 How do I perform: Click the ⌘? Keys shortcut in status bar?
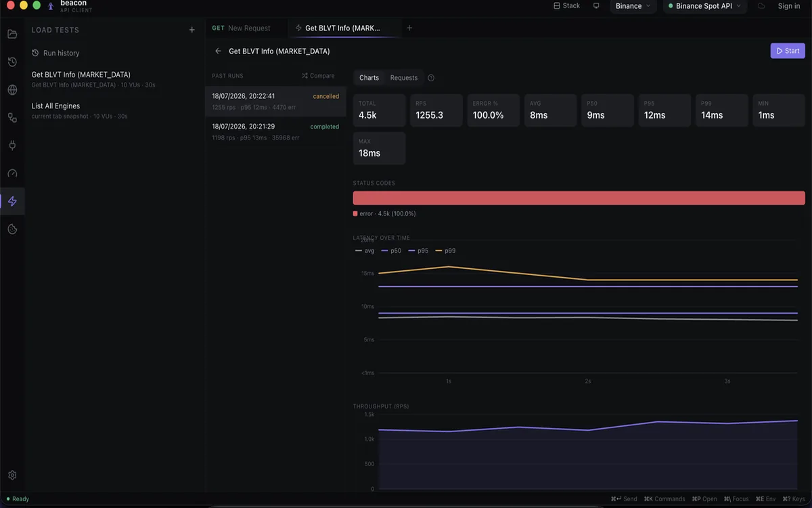click(x=794, y=499)
